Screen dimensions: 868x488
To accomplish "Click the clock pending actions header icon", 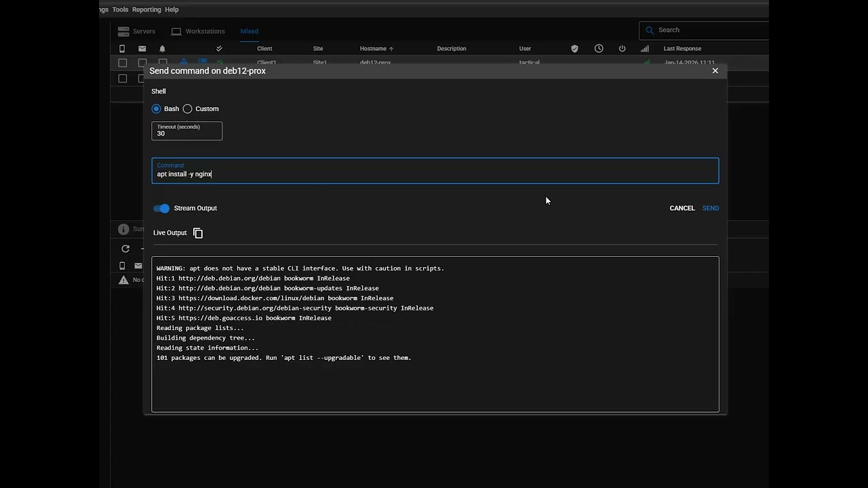I will pyautogui.click(x=599, y=49).
